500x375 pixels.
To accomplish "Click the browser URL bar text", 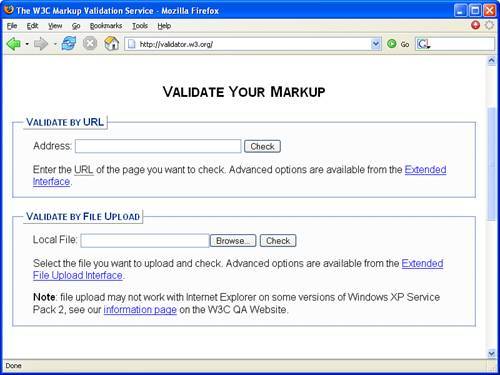I will point(176,44).
